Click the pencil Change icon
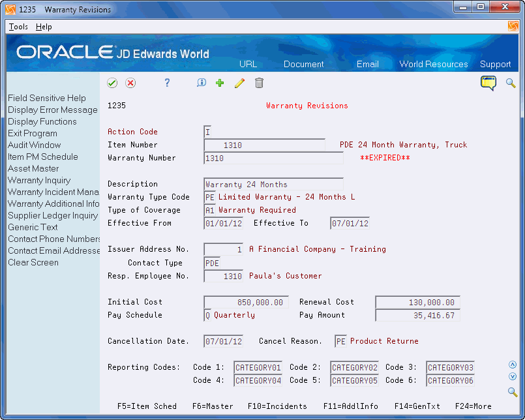525x420 pixels. point(239,83)
